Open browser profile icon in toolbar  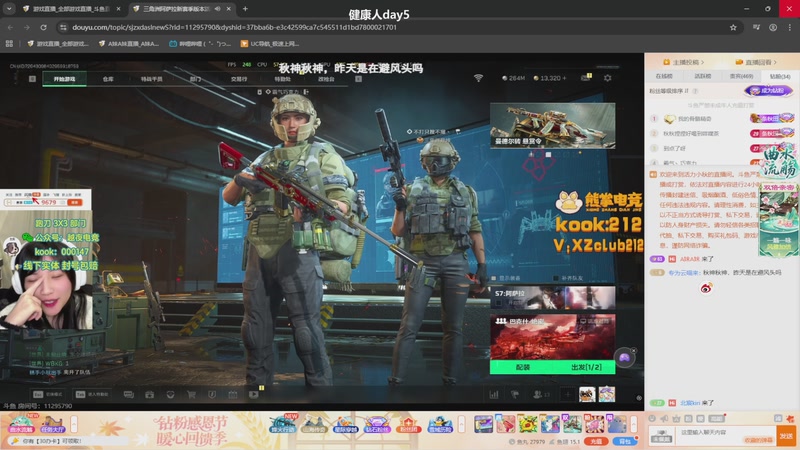pyautogui.click(x=773, y=28)
